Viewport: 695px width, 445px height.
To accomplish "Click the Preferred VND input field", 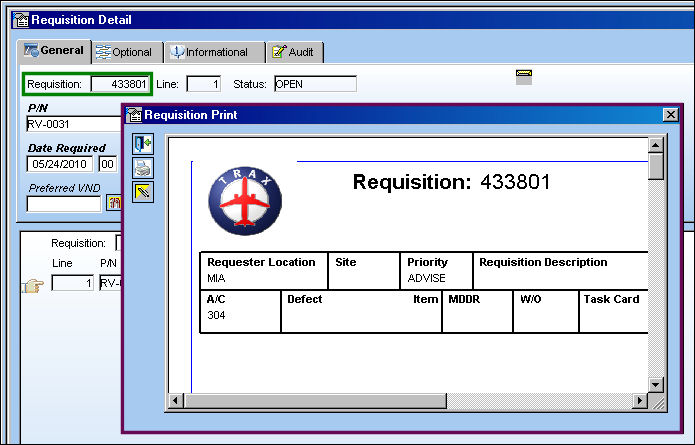I will click(x=64, y=203).
